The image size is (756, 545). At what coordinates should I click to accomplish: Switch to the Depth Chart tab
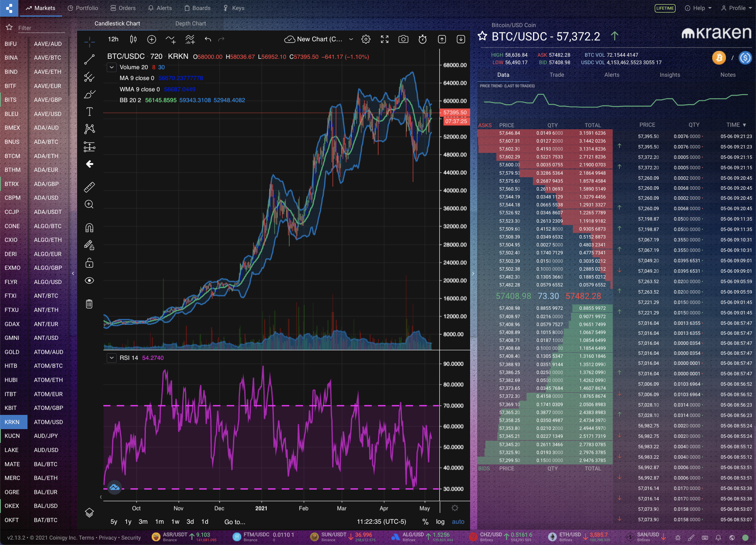click(x=190, y=23)
